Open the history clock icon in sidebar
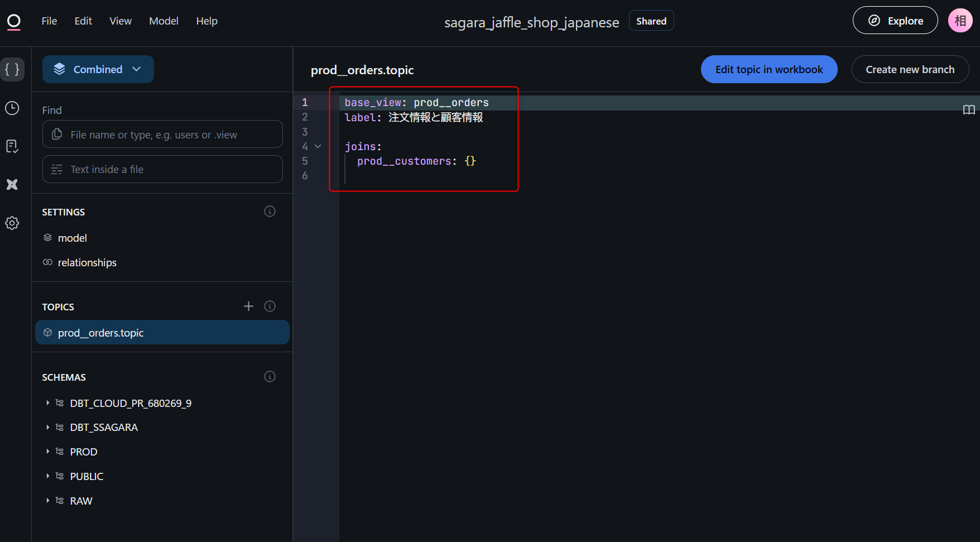The width and height of the screenshot is (980, 542). (x=12, y=108)
